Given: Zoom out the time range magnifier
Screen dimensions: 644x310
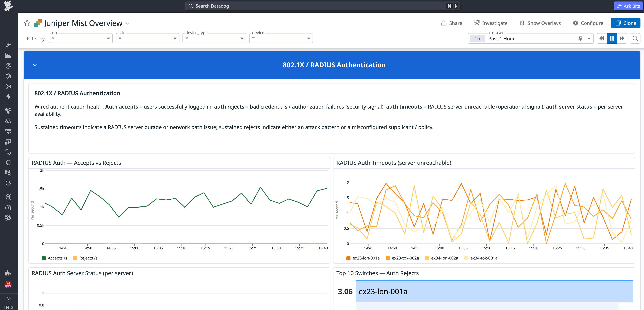Looking at the screenshot, I should [x=635, y=39].
